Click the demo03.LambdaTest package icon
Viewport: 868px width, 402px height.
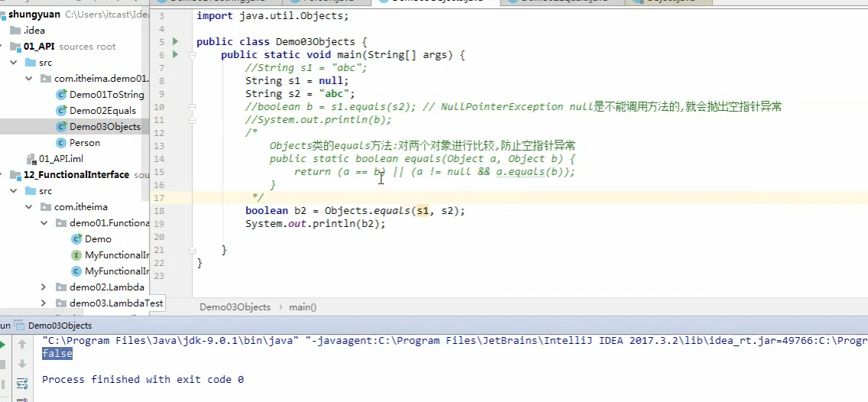pyautogui.click(x=61, y=303)
